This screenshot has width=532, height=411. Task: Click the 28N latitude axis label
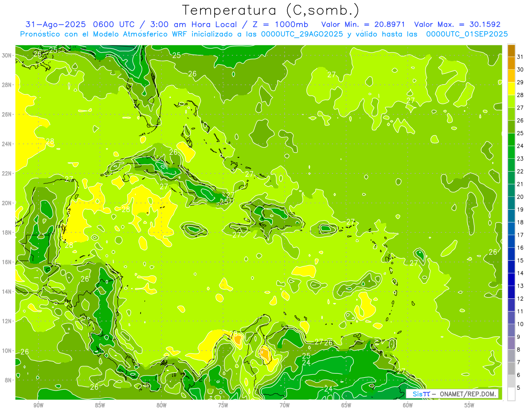tap(7, 85)
